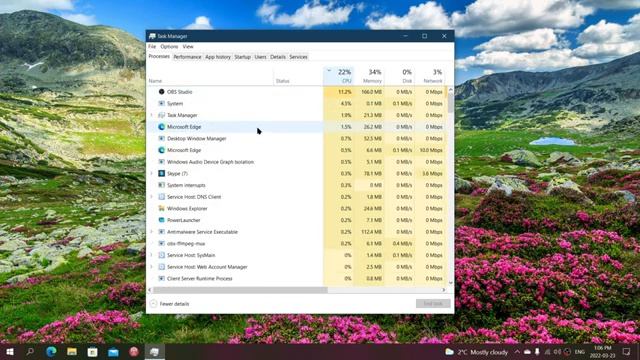
Task: Click the Windows Audio Device Graph Isolation icon
Action: coord(162,162)
